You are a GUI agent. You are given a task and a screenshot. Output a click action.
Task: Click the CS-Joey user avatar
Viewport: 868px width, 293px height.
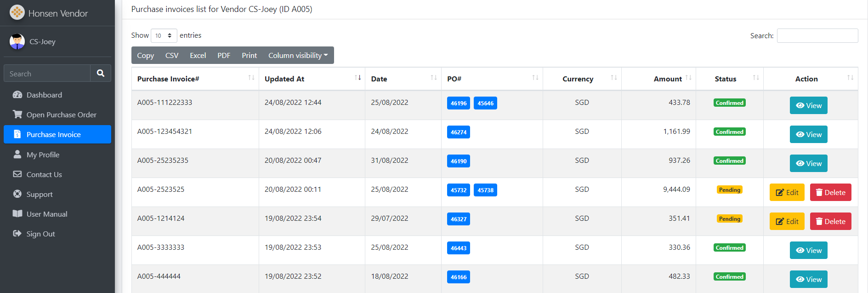pyautogui.click(x=17, y=41)
